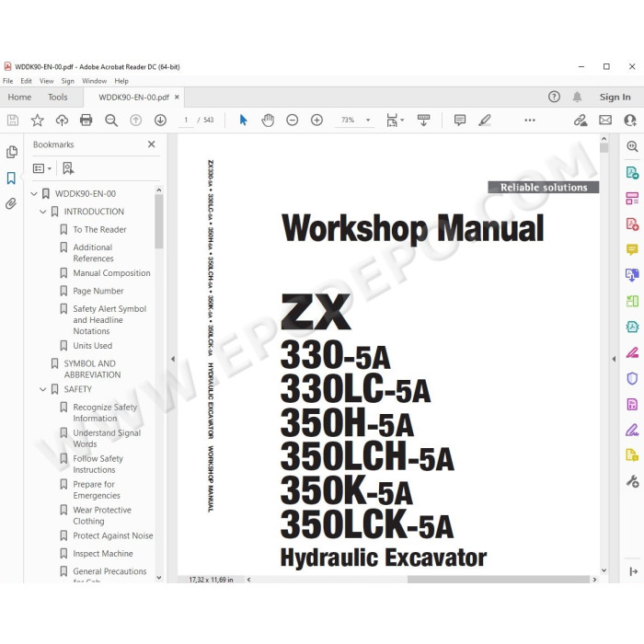Open Page Thumbnails panel icon
The image size is (644, 644).
[12, 152]
